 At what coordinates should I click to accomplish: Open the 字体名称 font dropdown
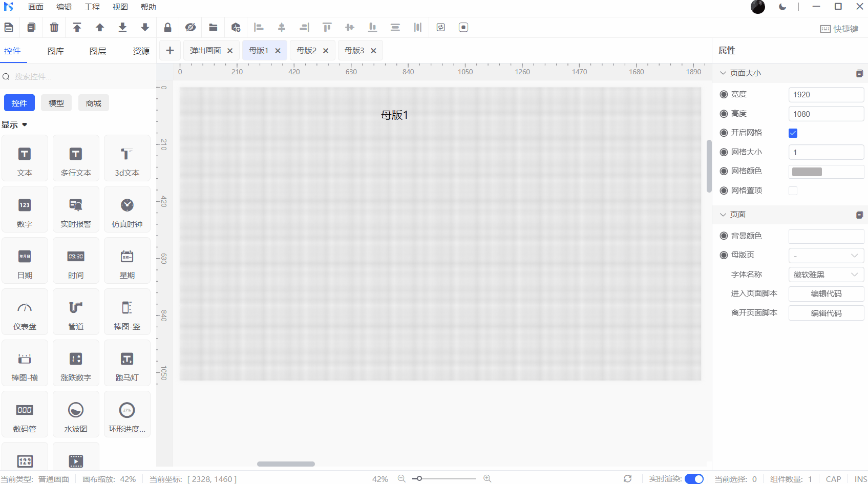point(825,275)
